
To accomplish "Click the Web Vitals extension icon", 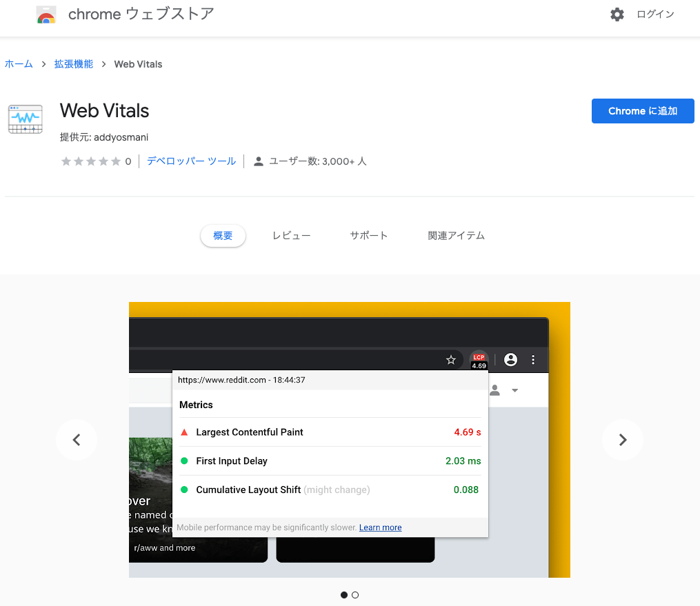I will [x=26, y=119].
